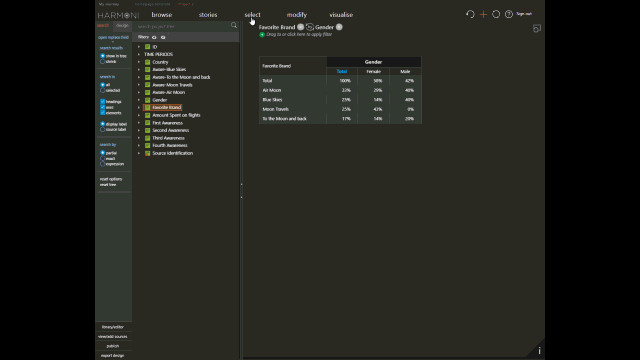Click the report design button
Viewport: 640px width, 360px height.
click(113, 356)
